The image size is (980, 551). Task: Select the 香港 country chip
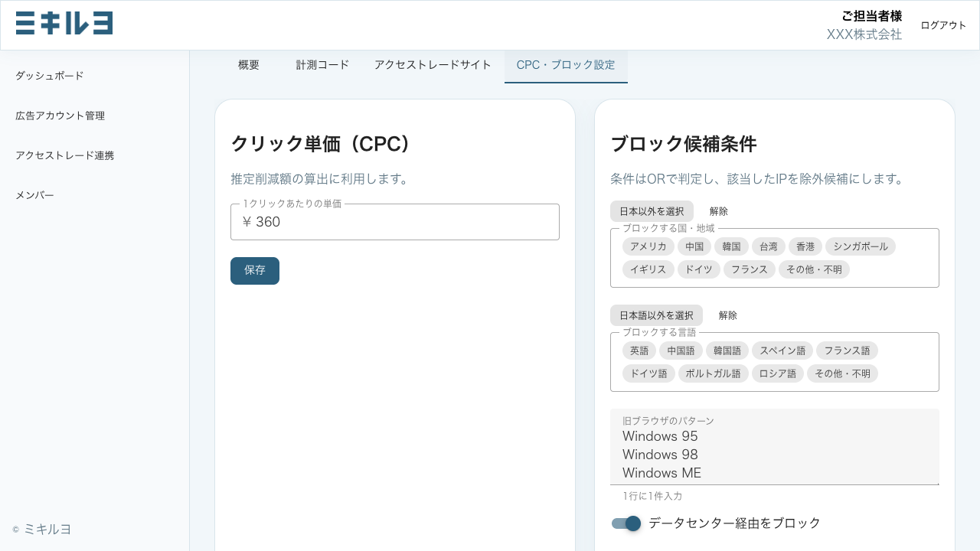coord(805,246)
